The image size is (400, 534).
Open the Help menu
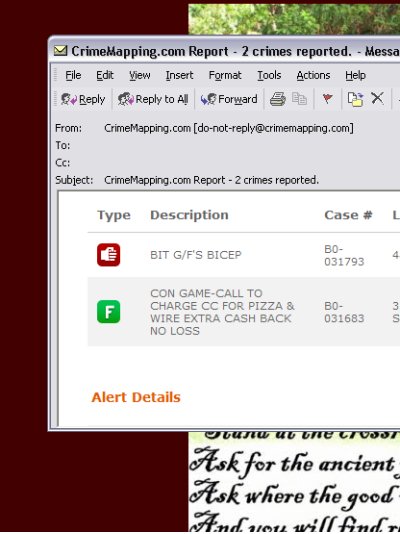click(355, 75)
